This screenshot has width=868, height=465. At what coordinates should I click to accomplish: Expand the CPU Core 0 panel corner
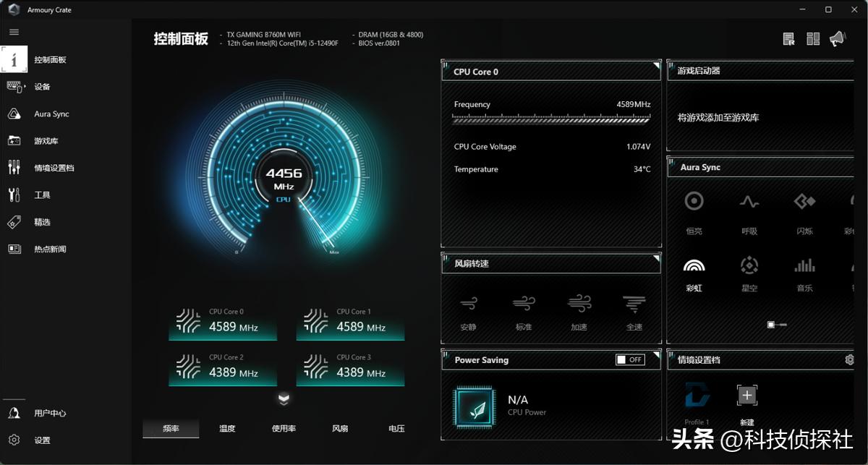tap(656, 66)
